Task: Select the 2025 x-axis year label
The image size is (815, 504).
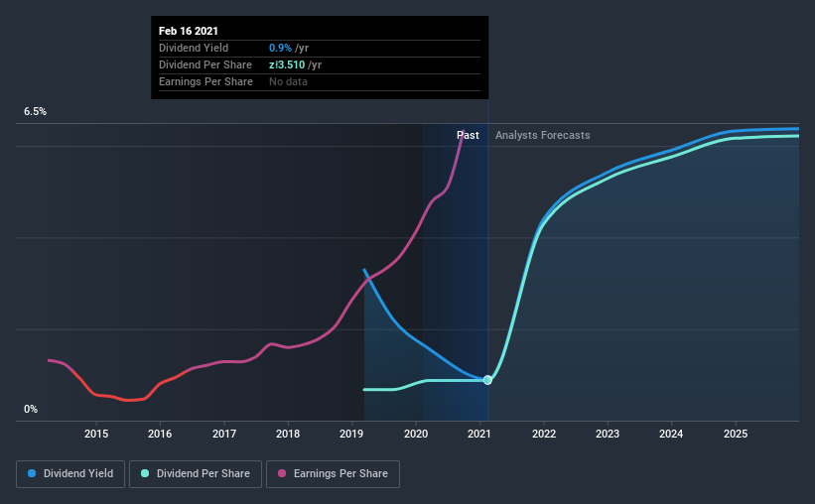Action: [736, 434]
